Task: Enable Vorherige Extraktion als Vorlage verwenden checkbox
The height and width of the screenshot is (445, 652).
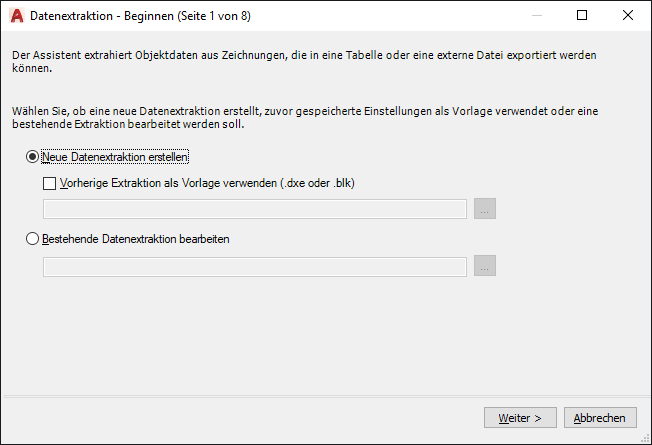Action: (x=50, y=183)
